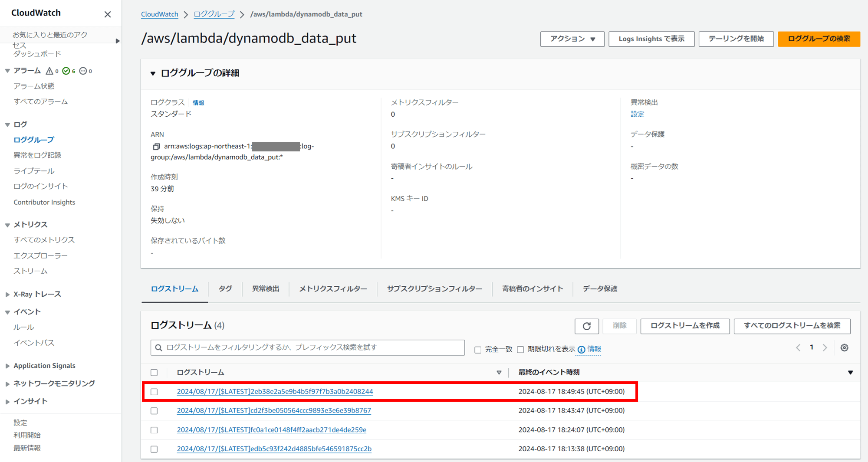This screenshot has width=868, height=462.
Task: Expand the Application Signals section
Action: point(7,366)
